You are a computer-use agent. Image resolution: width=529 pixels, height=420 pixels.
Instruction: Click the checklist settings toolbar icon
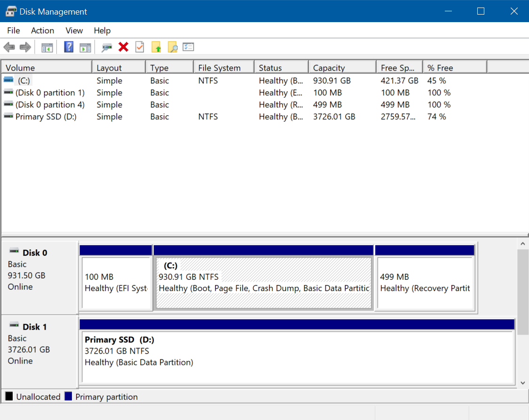(188, 47)
